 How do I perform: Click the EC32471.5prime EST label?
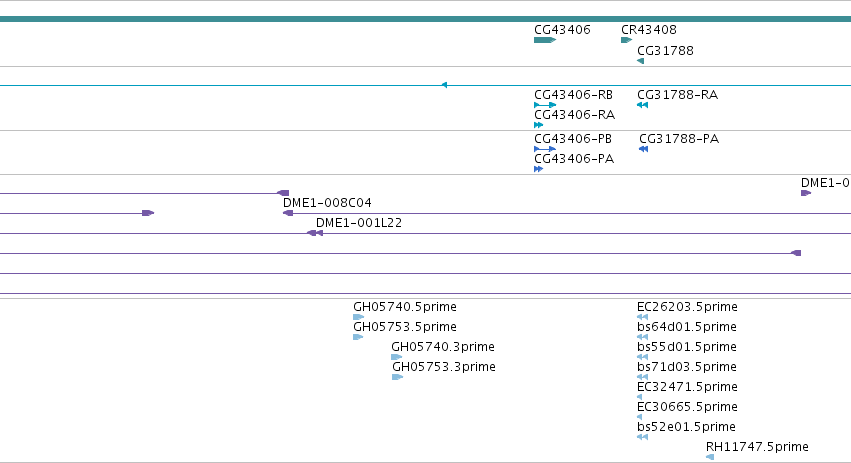[687, 386]
